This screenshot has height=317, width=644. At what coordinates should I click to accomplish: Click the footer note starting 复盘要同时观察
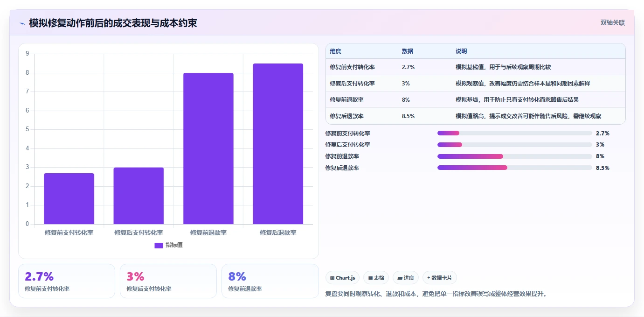(x=436, y=294)
